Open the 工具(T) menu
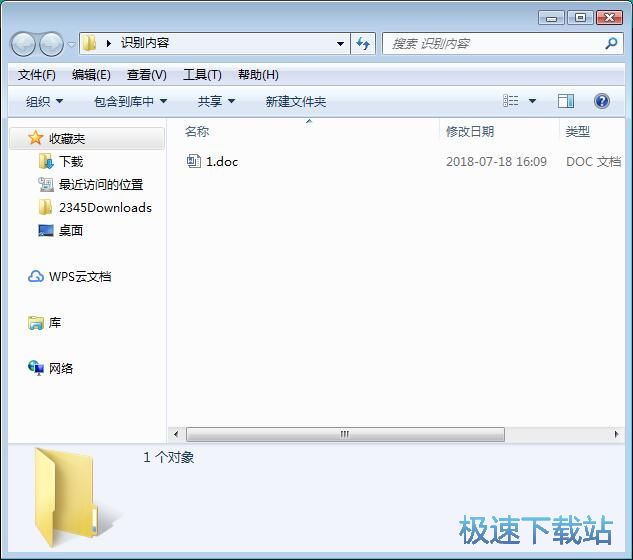The image size is (633, 560). tap(202, 75)
